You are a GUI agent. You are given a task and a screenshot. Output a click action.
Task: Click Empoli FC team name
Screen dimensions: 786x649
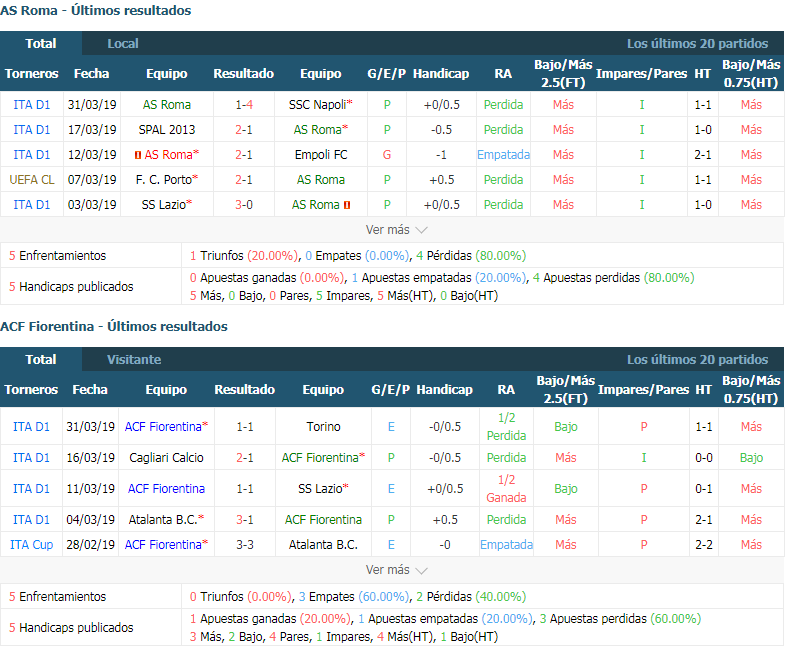(x=321, y=155)
